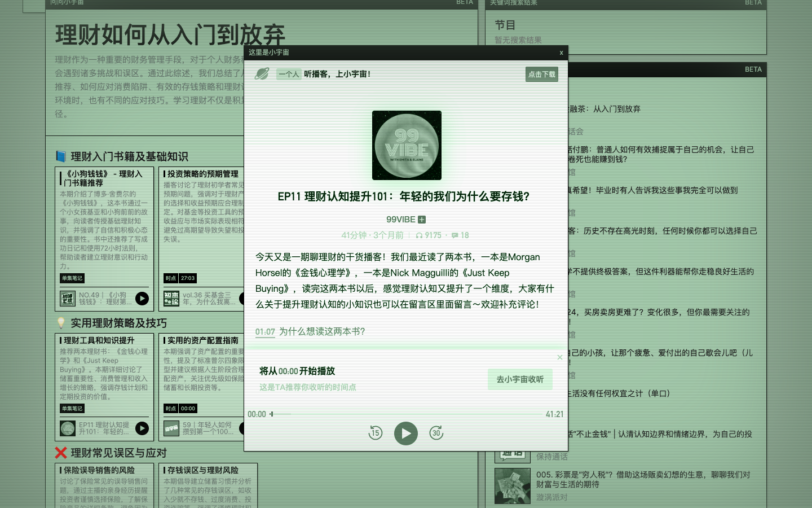Open the 从入门到放弃 episode result

(x=604, y=109)
